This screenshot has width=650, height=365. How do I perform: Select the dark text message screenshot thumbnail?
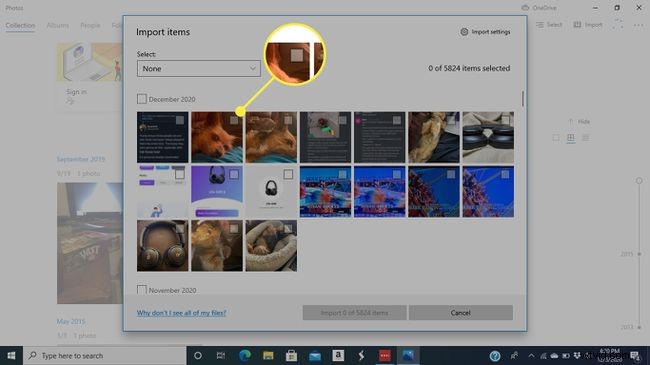click(379, 137)
